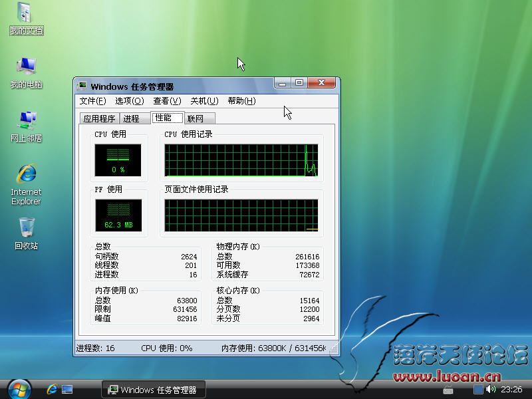Click the nonpaged value 2964

tap(311, 319)
